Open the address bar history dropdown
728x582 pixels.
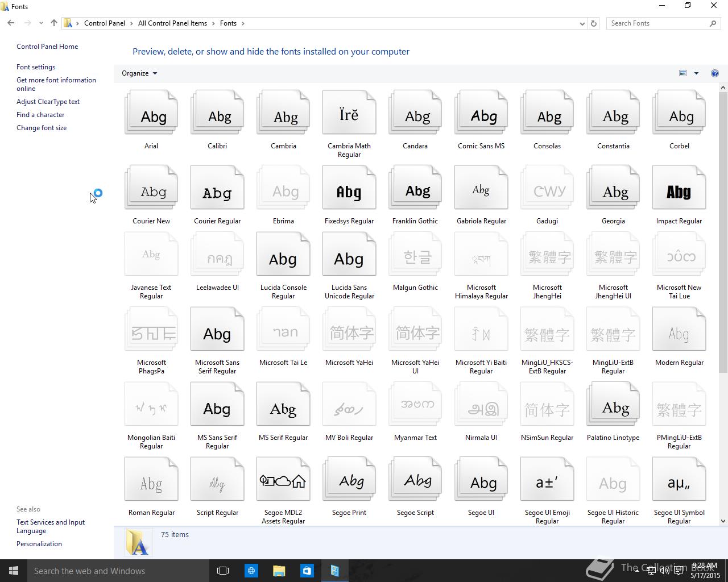tap(582, 23)
